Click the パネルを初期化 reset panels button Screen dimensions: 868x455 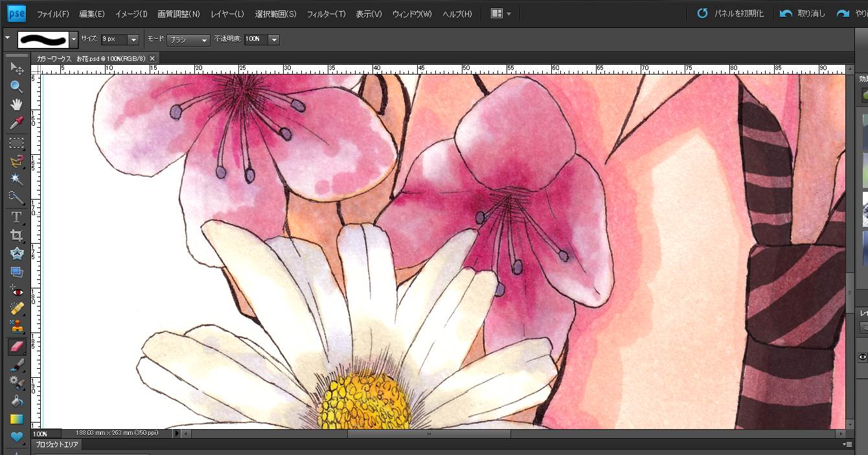731,14
